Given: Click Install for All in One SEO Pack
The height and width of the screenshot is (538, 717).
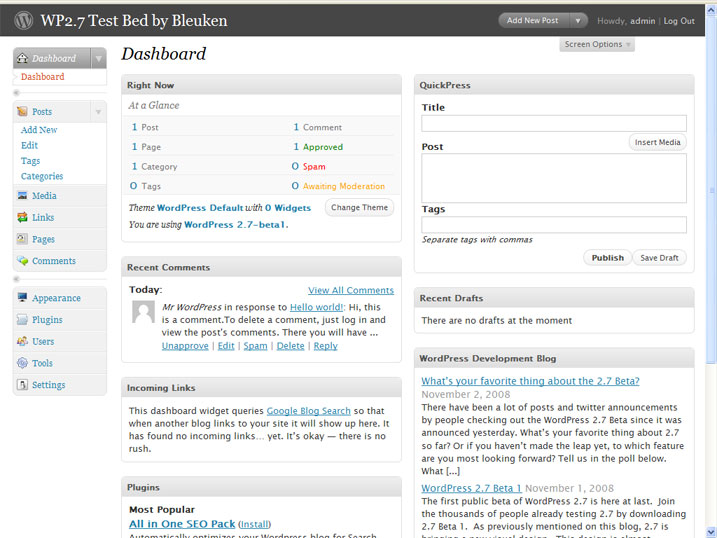Looking at the screenshot, I should coord(255,524).
